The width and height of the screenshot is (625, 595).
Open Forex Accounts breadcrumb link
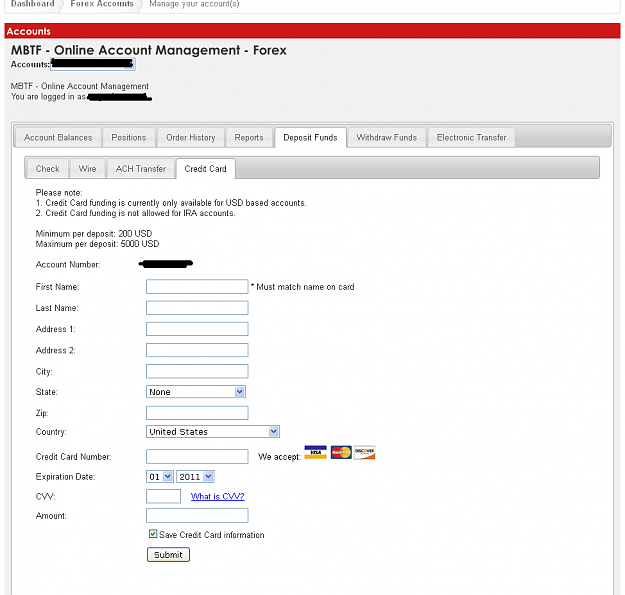click(102, 4)
